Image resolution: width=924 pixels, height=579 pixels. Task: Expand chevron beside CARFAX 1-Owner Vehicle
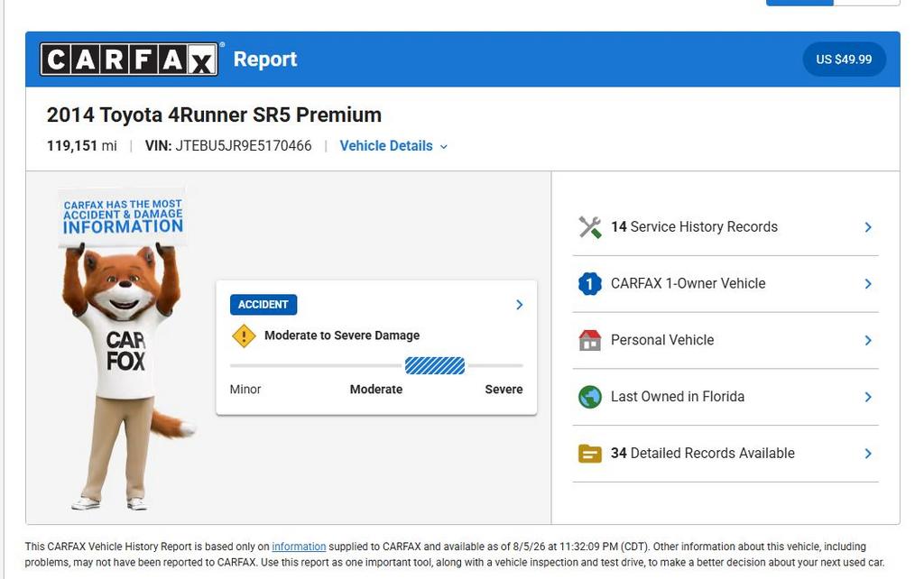point(868,284)
